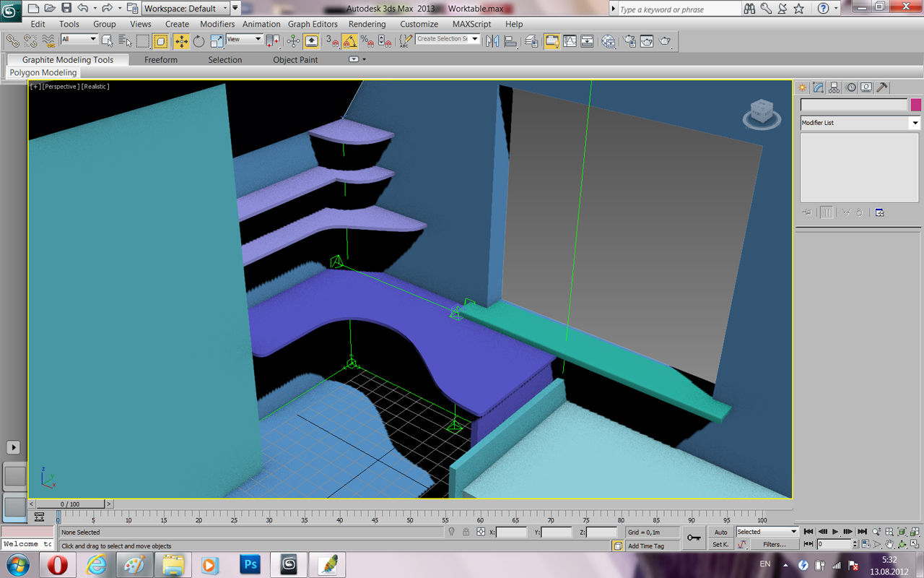
Task: Switch to the Hierarchy command panel
Action: tap(834, 87)
